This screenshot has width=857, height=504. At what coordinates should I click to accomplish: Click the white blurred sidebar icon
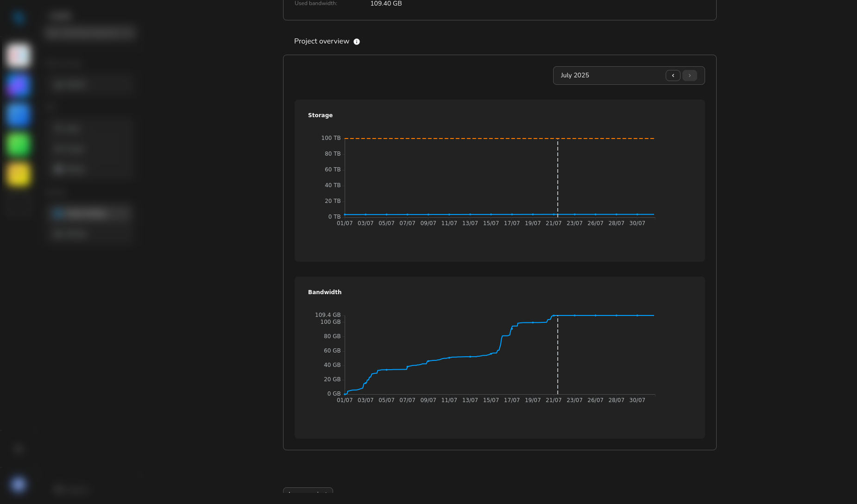pos(19,56)
